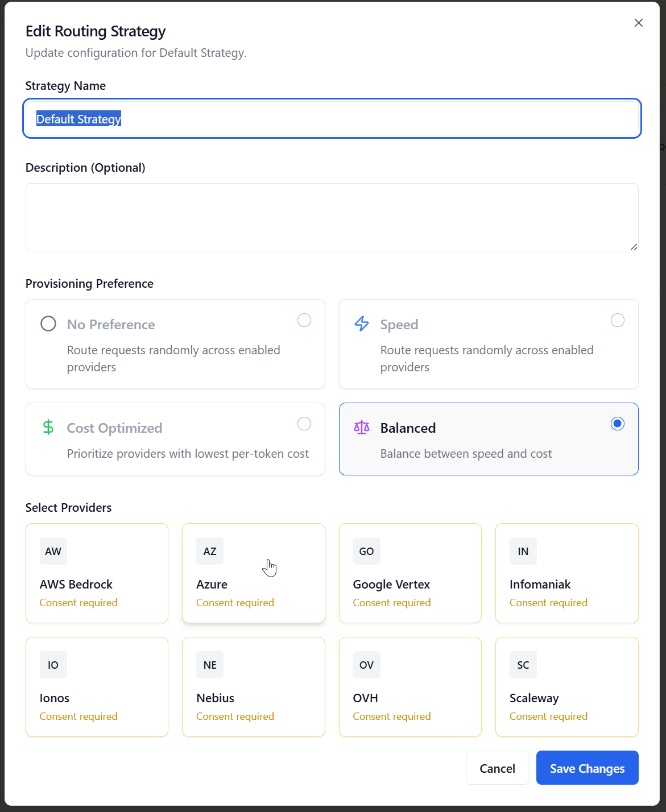Pick the Ionos provider card
666x812 pixels.
click(x=97, y=687)
